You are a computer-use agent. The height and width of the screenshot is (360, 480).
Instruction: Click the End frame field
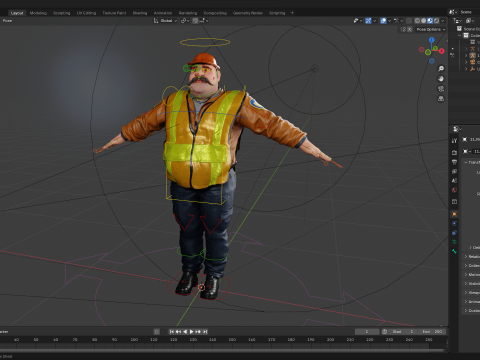432,332
